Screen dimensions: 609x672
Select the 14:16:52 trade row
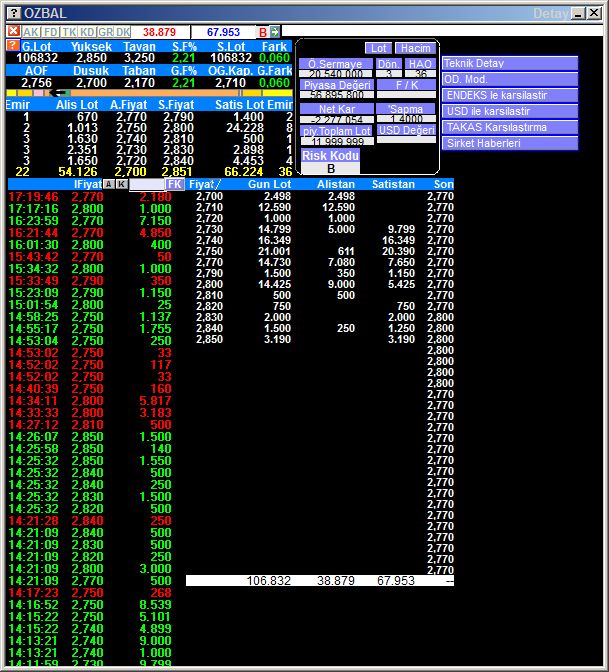tap(90, 605)
